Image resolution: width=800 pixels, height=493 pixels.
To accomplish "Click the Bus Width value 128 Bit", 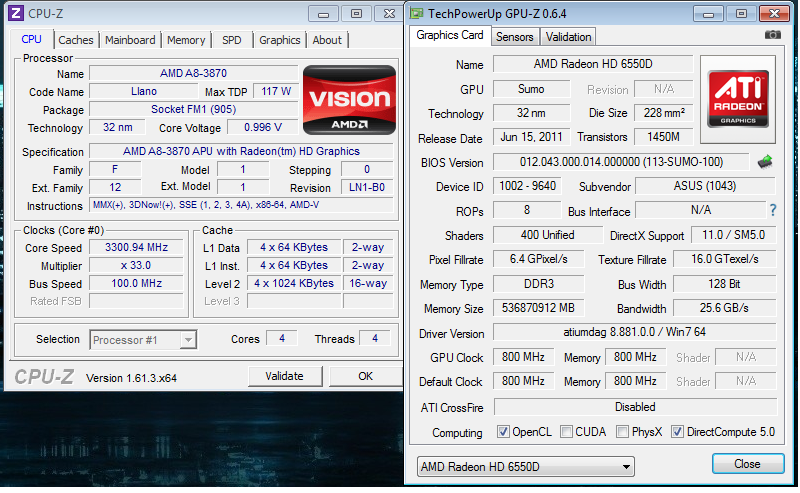I will tap(724, 284).
